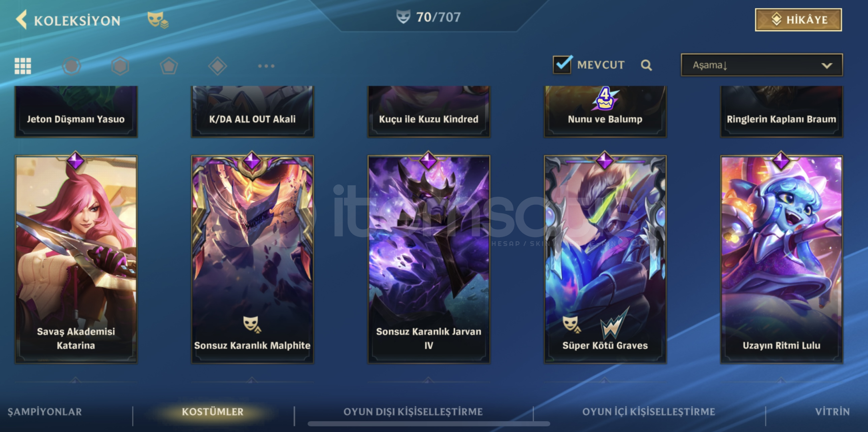The width and height of the screenshot is (868, 432).
Task: Click the horizontal scrollbar at bottom
Action: [429, 424]
